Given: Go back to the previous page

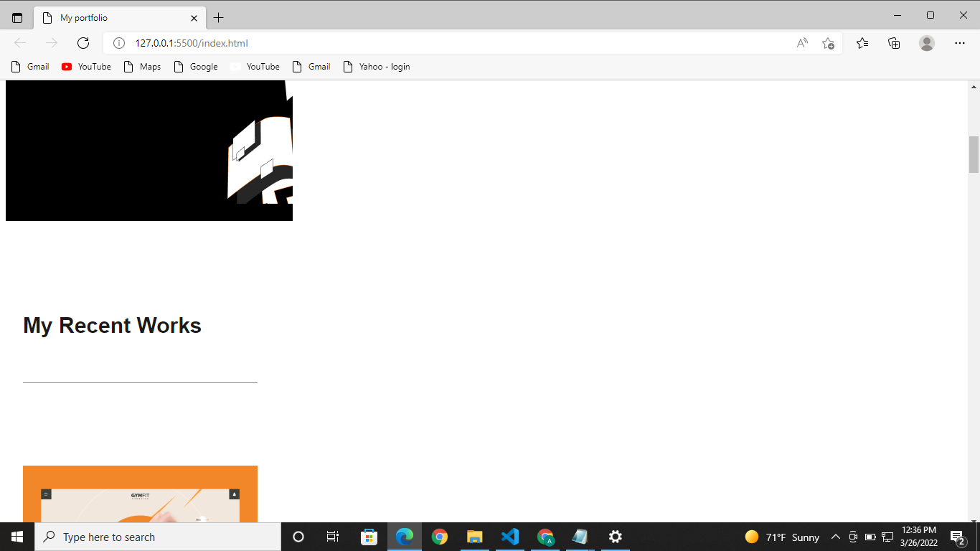Looking at the screenshot, I should click(19, 43).
